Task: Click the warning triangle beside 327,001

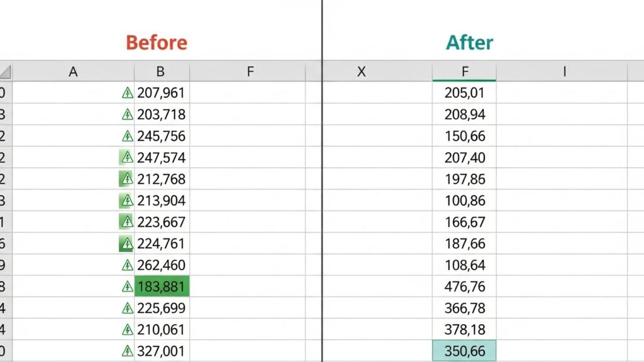Action: [x=128, y=351]
